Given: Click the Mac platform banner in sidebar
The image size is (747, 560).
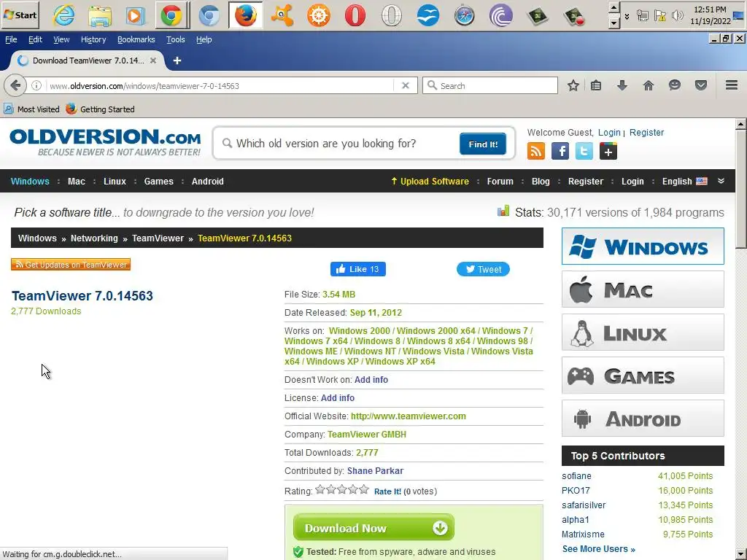Looking at the screenshot, I should coord(643,289).
